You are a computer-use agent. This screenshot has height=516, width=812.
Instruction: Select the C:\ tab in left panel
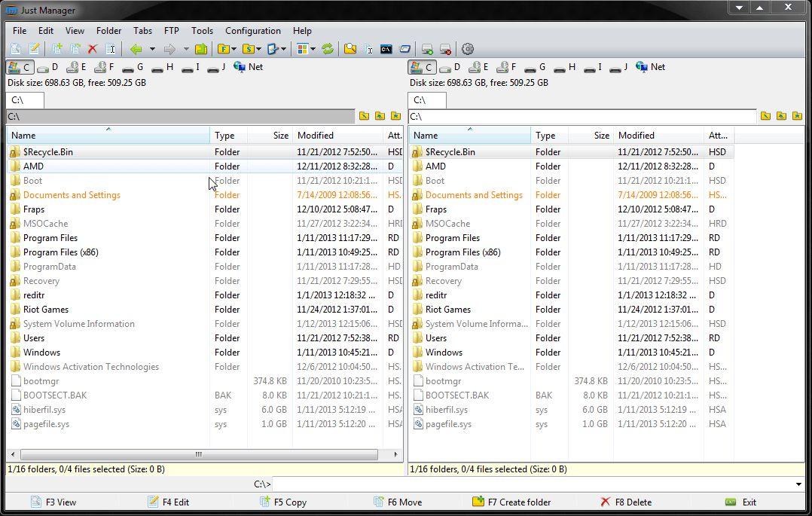pos(25,100)
